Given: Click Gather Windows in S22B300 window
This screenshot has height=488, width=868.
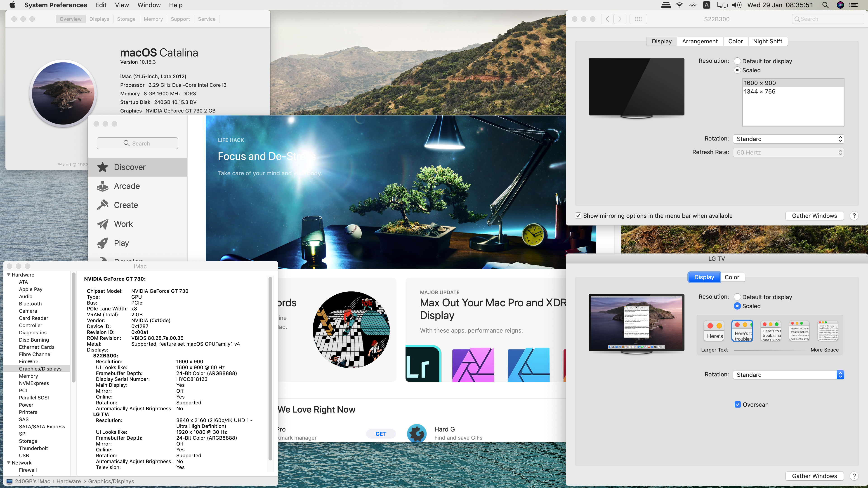Looking at the screenshot, I should [x=814, y=216].
